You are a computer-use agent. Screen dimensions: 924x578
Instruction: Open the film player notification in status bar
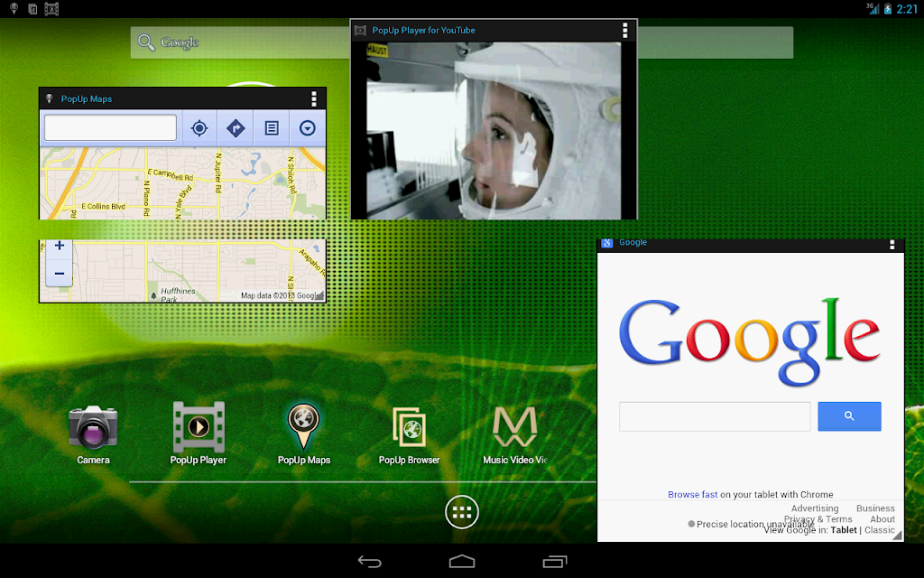pos(51,9)
